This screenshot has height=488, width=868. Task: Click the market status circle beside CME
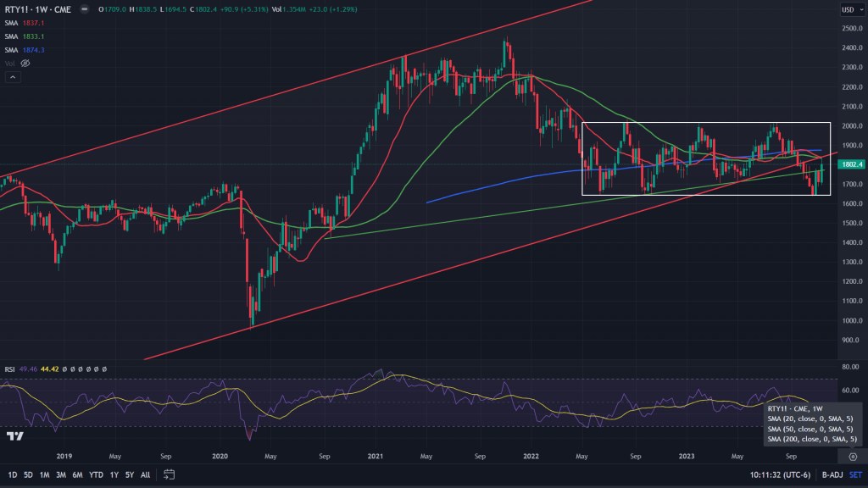(x=85, y=10)
